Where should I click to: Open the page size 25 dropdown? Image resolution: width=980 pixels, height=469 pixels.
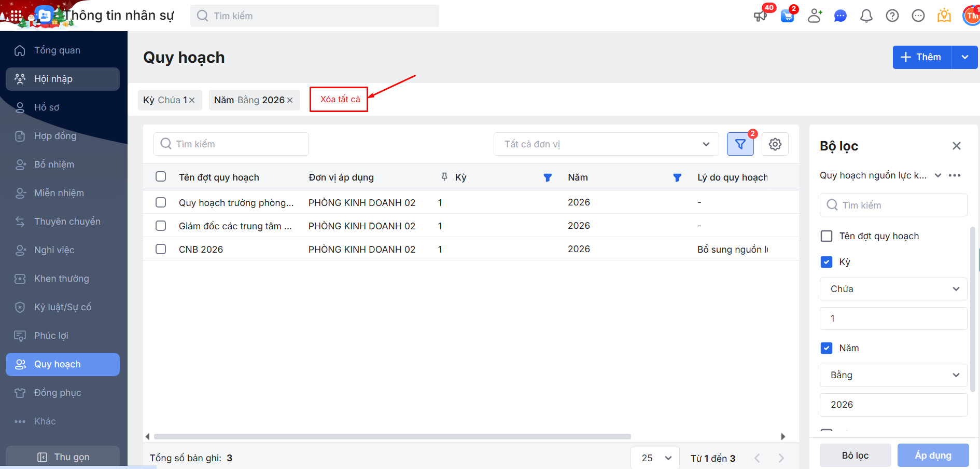655,458
